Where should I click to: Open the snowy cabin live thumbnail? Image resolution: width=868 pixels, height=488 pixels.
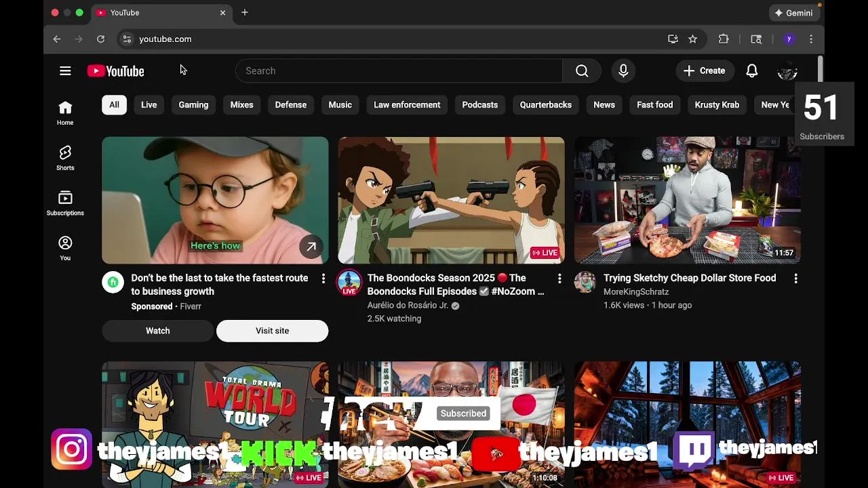click(688, 424)
